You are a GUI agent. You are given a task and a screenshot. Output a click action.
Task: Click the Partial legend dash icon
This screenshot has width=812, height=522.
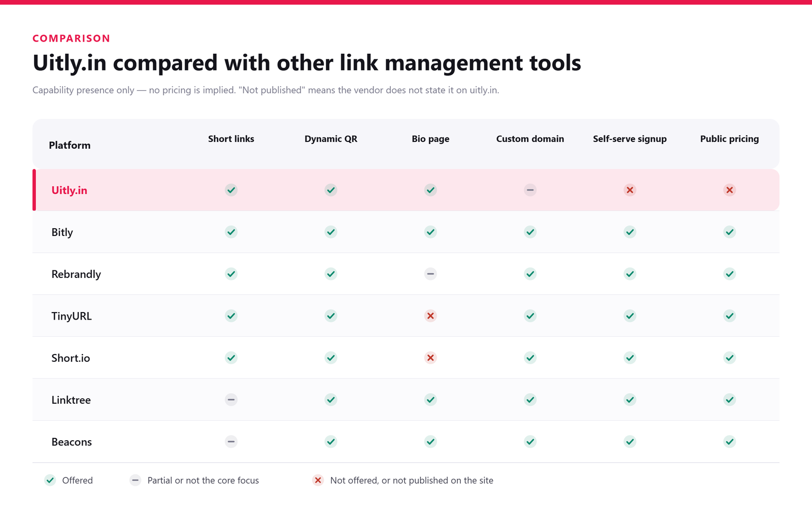click(x=136, y=480)
